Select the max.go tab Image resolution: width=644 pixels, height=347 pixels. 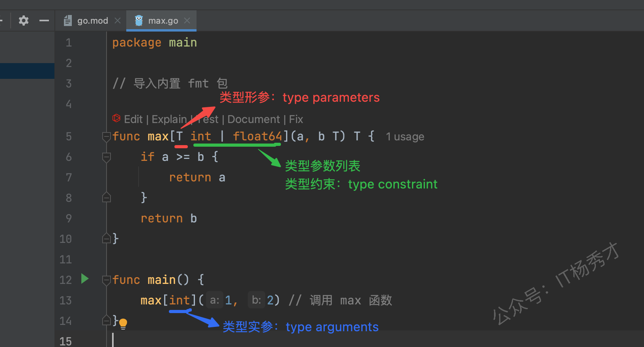[x=163, y=21]
